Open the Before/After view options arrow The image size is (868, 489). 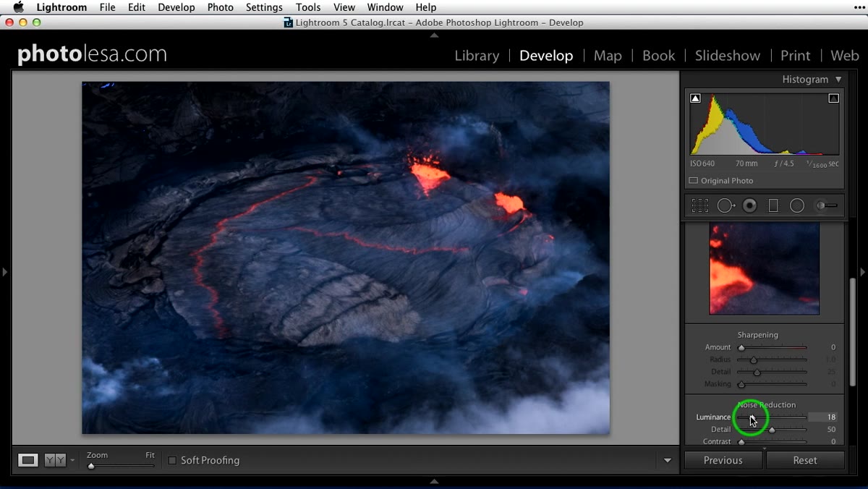point(72,461)
